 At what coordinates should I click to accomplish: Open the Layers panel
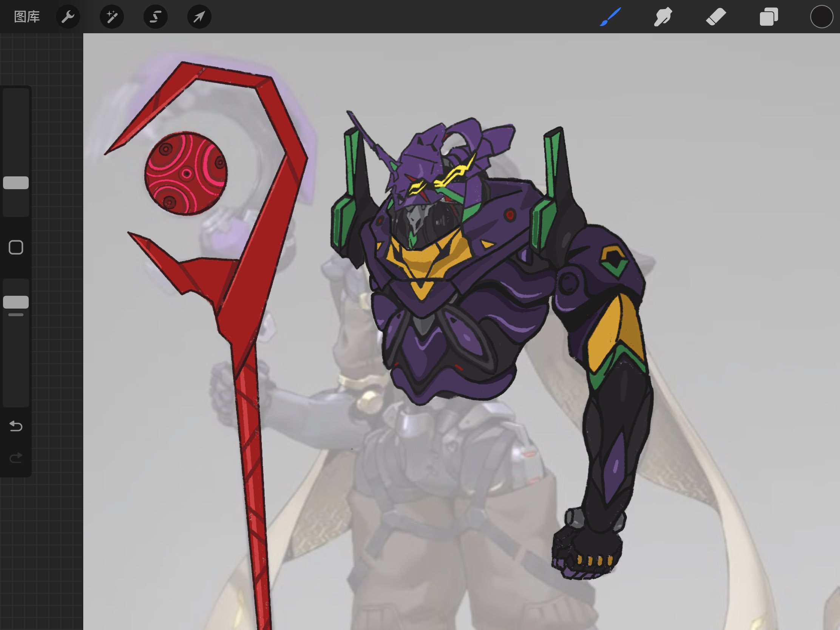tap(769, 17)
